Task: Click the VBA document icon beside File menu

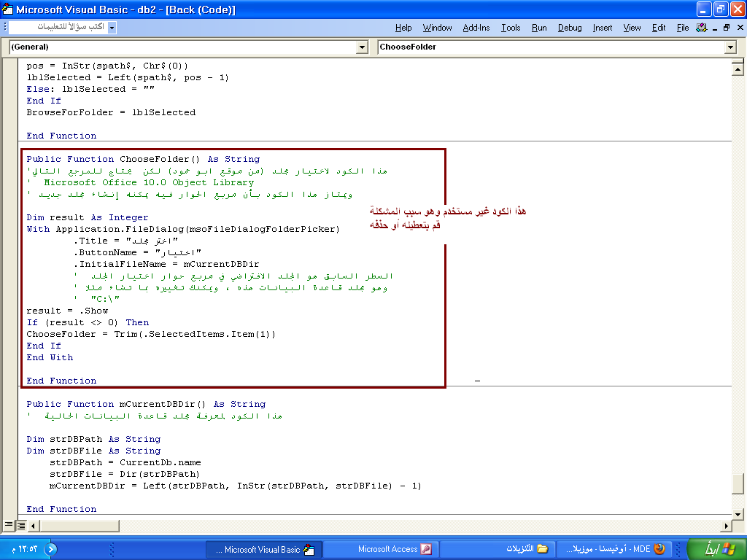Action: coord(702,28)
